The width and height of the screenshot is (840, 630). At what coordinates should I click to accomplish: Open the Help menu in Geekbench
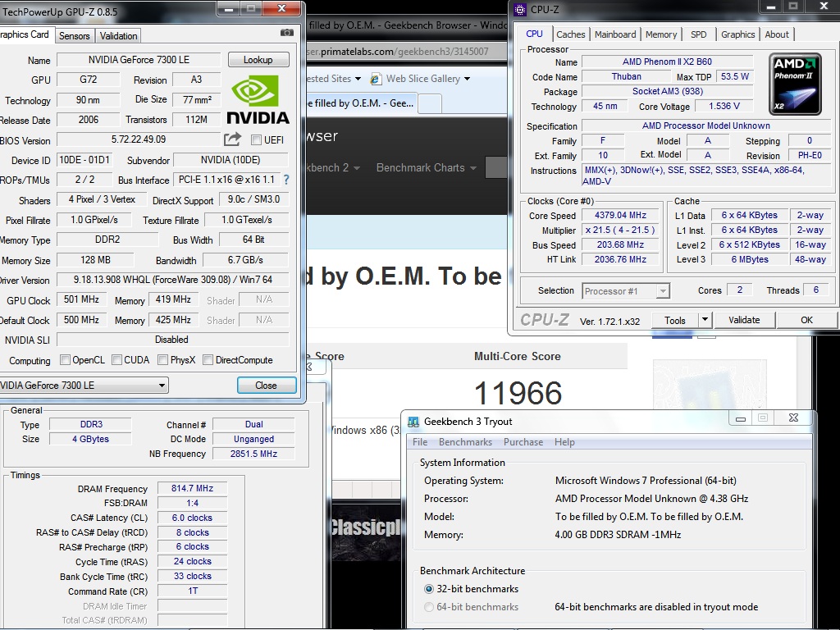564,442
